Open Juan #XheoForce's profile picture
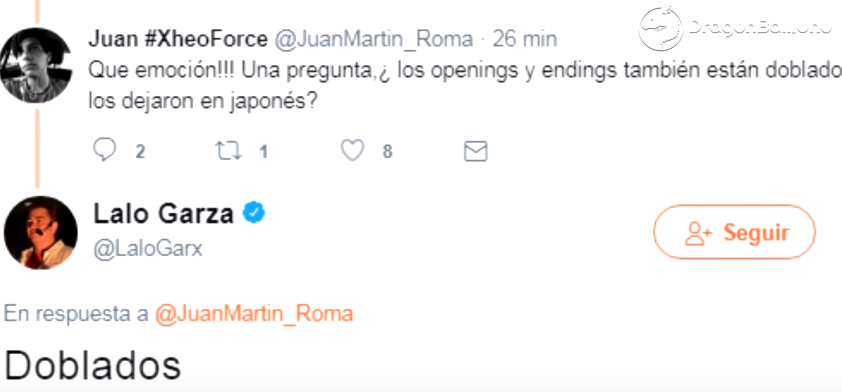The image size is (842, 392). (35, 64)
